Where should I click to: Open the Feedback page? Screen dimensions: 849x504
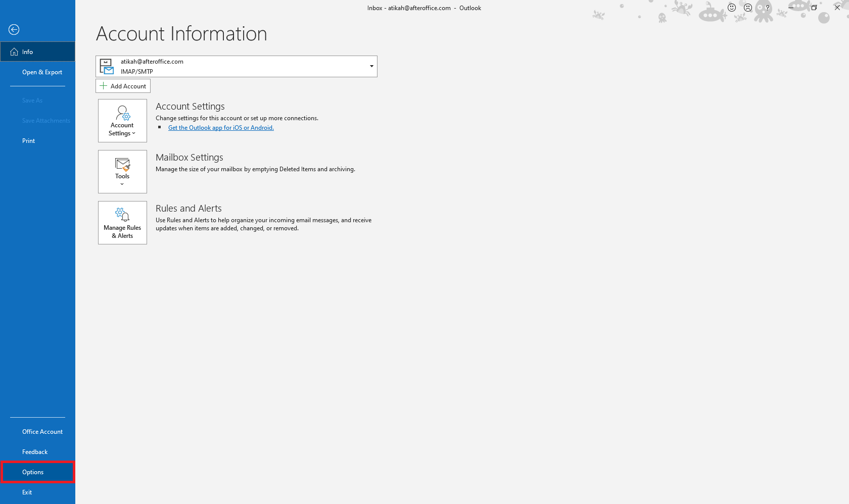click(35, 452)
